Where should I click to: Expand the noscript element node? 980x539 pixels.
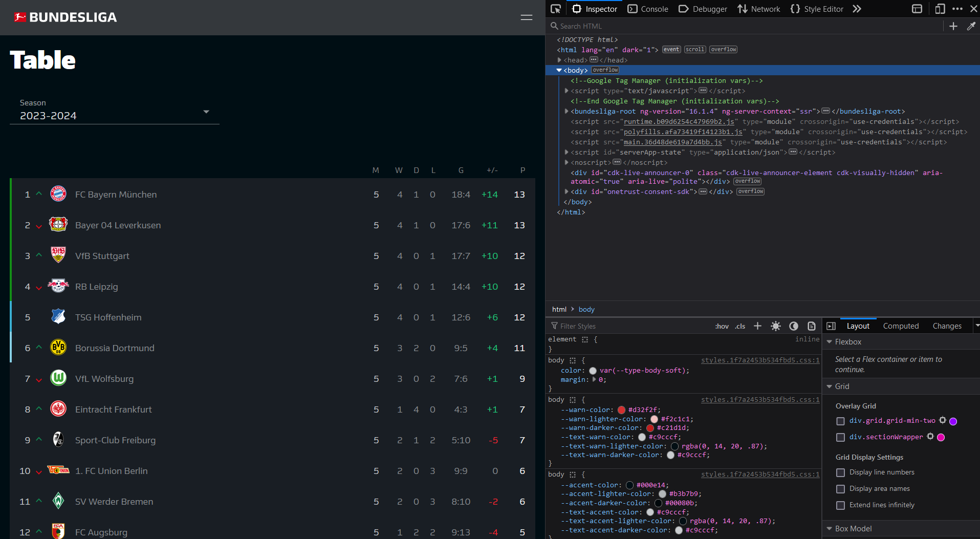[567, 162]
